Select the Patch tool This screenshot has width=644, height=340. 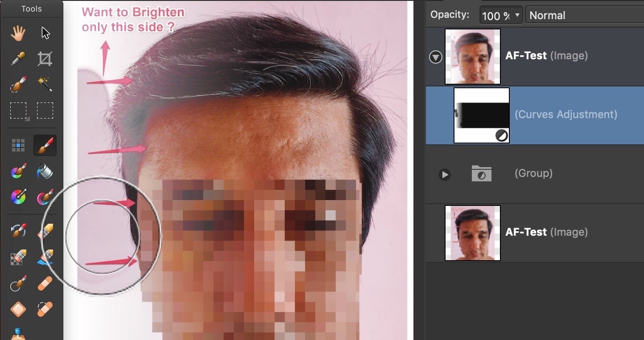[x=18, y=309]
